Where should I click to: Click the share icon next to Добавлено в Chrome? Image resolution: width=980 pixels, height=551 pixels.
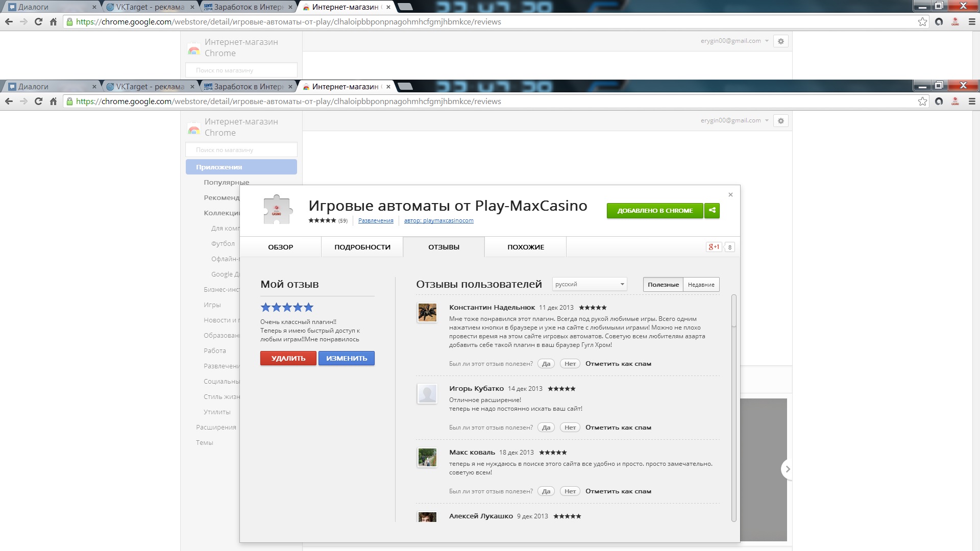(712, 211)
